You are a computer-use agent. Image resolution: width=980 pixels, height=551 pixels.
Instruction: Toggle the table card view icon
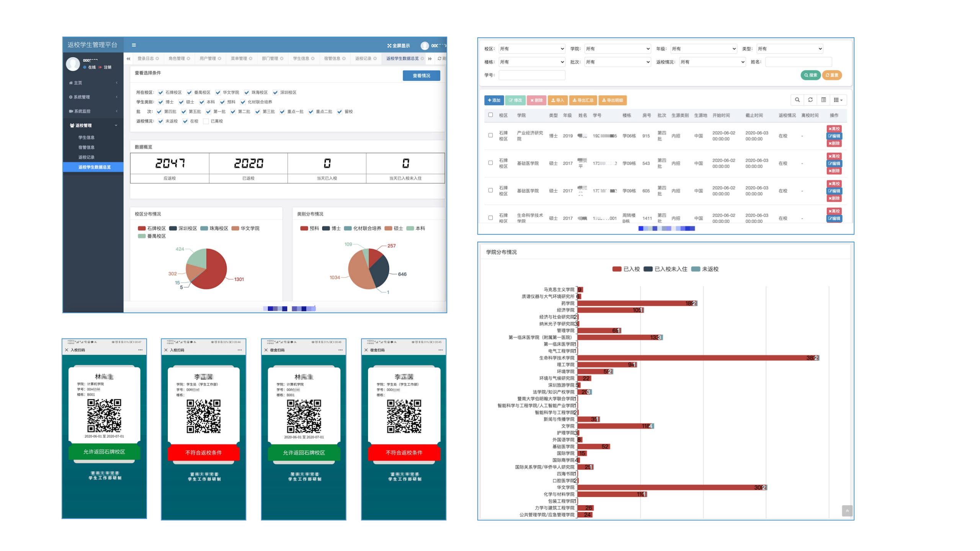823,100
